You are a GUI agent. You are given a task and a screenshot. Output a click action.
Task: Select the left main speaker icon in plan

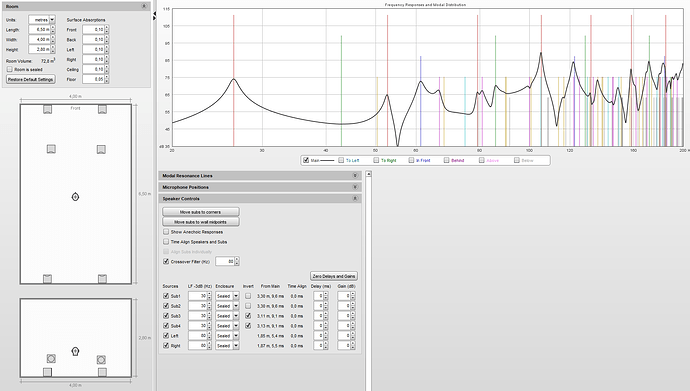(51, 149)
